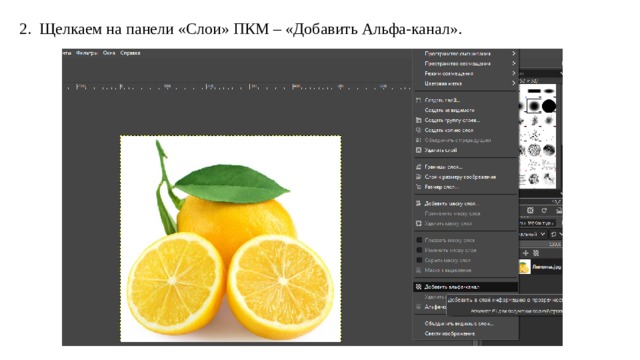Adjust the layer opacity slider showing 100,0
This screenshot has width=640, height=360.
(540, 244)
